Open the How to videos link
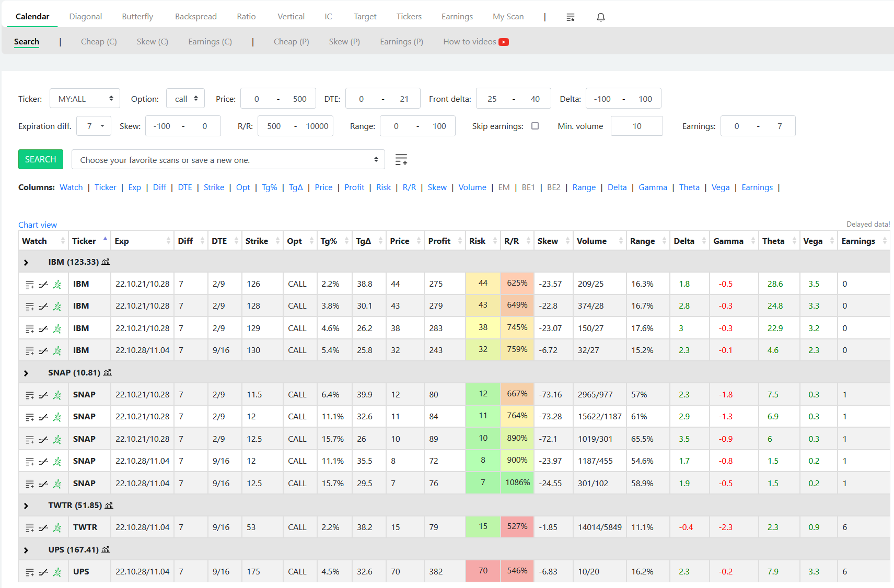The width and height of the screenshot is (894, 588). tap(470, 42)
